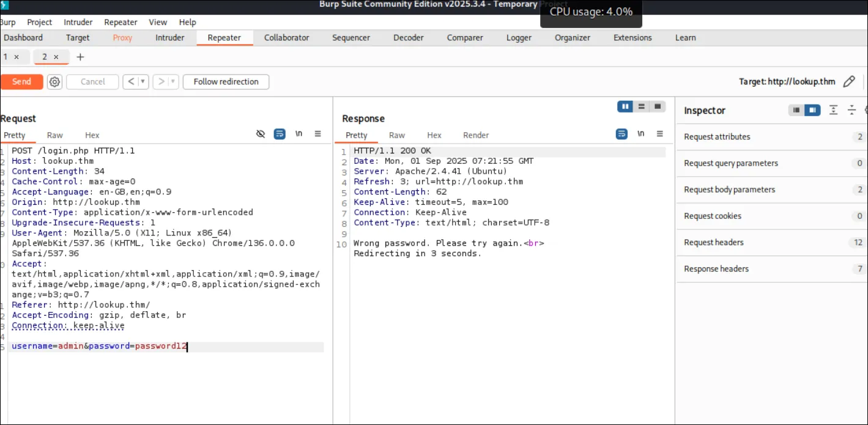Go forward to next request arrow
Screen dimensions: 868x425
point(161,81)
